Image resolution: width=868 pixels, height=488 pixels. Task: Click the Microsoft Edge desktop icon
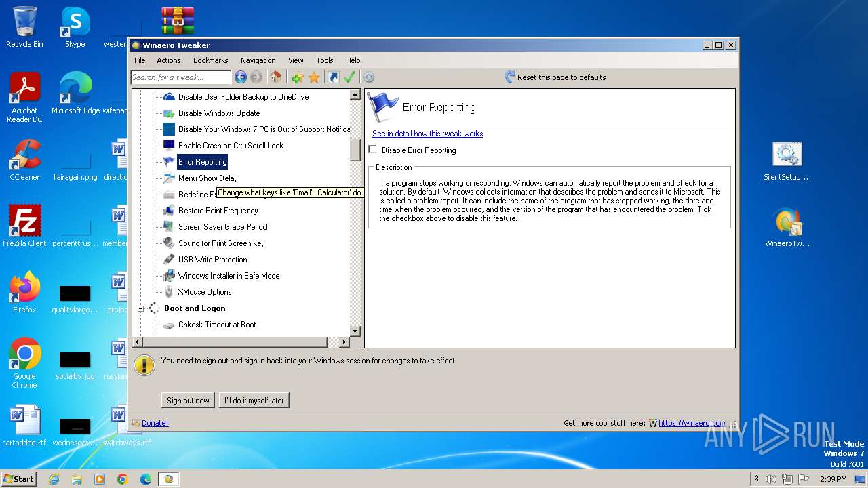(75, 94)
